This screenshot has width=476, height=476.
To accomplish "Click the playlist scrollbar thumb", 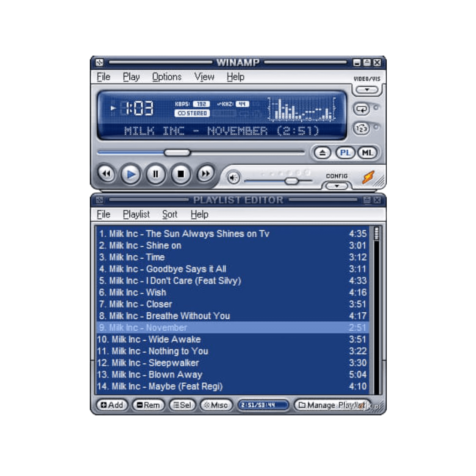I will 376,234.
